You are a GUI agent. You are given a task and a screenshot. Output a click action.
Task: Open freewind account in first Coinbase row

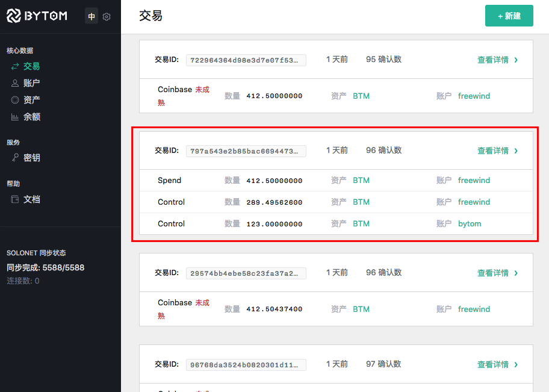click(x=474, y=96)
